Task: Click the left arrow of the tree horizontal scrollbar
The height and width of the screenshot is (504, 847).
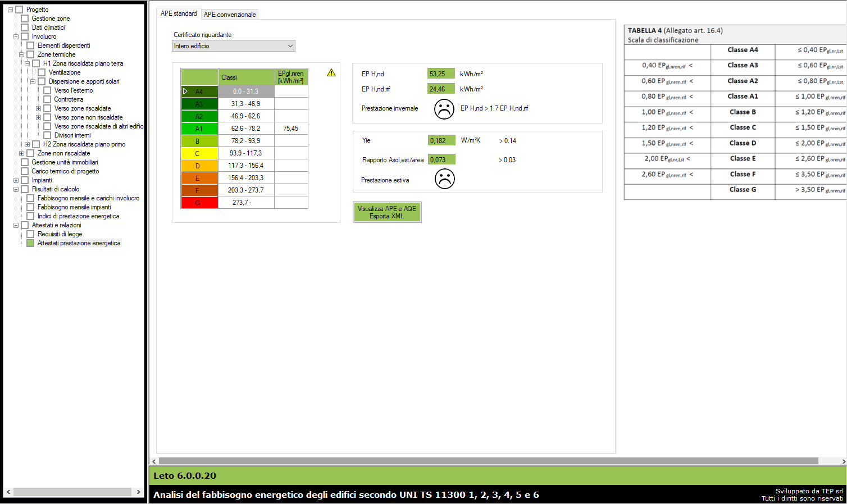Action: pos(8,492)
